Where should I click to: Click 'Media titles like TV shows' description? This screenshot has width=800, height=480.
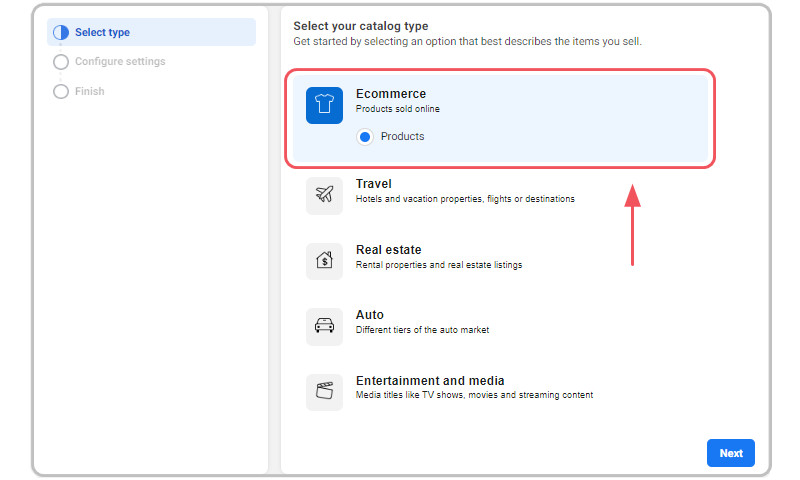474,395
